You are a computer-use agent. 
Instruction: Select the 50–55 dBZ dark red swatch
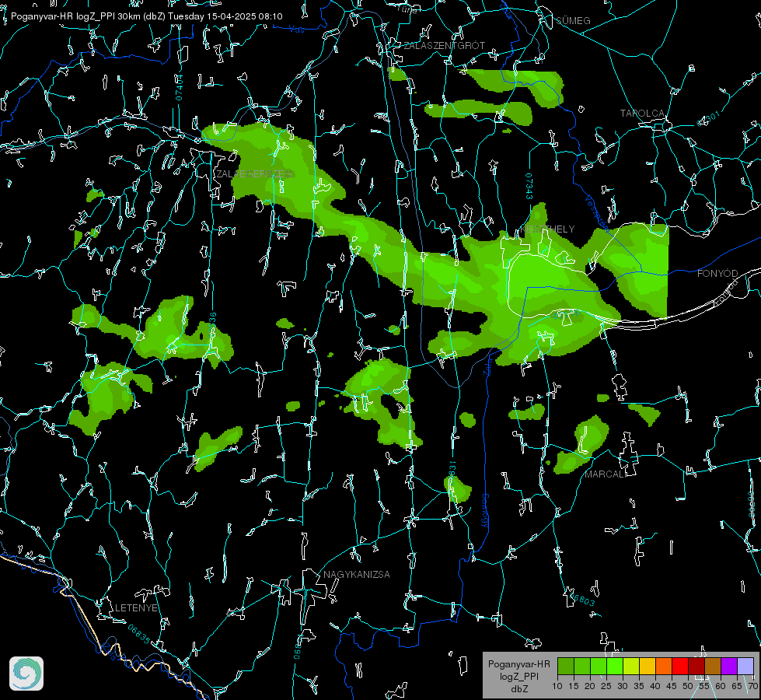coord(696,666)
